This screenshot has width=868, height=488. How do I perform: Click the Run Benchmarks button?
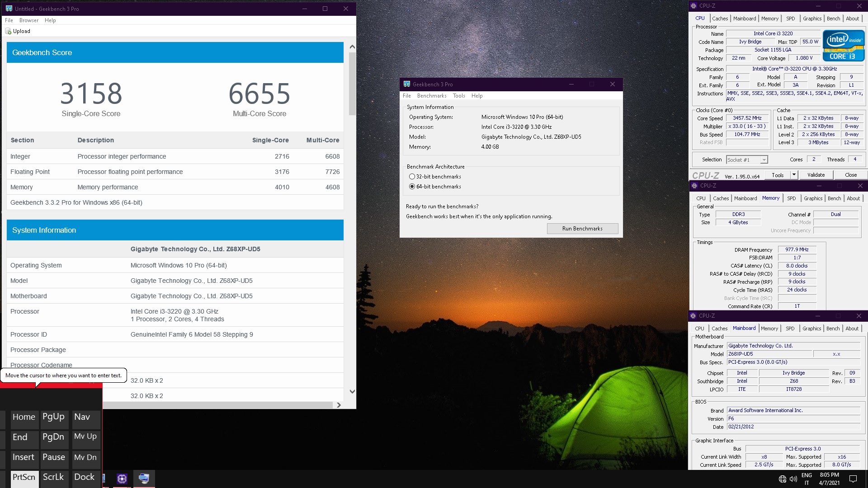tap(582, 229)
